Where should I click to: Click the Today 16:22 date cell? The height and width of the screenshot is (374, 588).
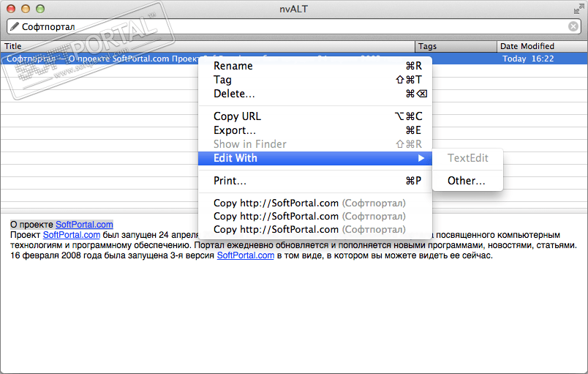528,59
